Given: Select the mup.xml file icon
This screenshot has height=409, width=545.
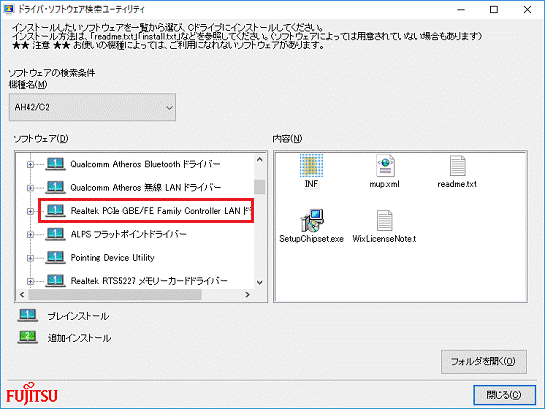Looking at the screenshot, I should tap(385, 166).
